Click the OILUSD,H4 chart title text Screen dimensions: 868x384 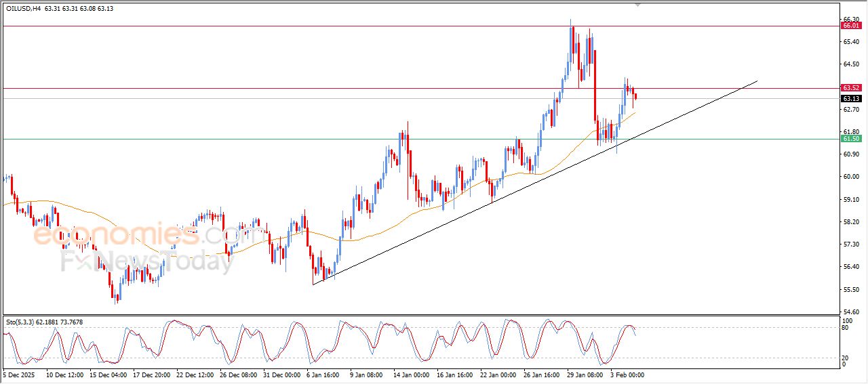pyautogui.click(x=22, y=9)
